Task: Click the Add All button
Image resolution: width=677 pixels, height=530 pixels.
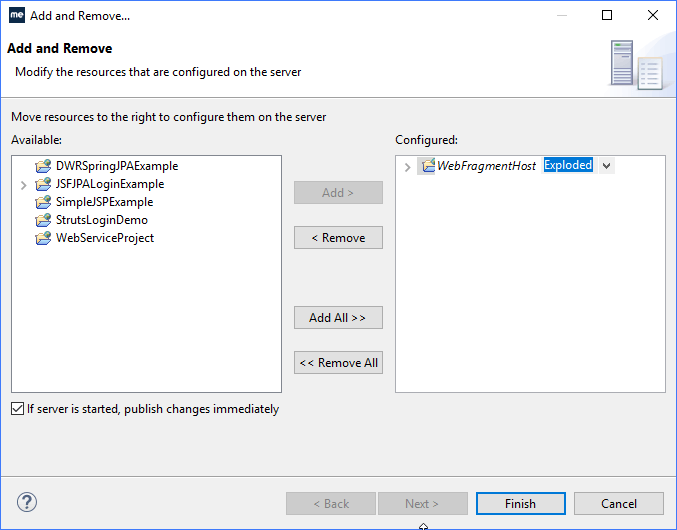Action: [x=338, y=318]
